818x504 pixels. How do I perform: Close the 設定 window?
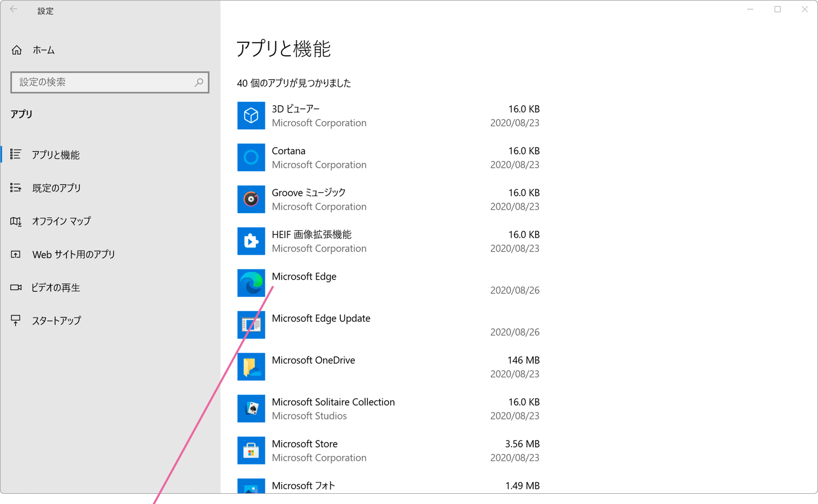point(805,9)
